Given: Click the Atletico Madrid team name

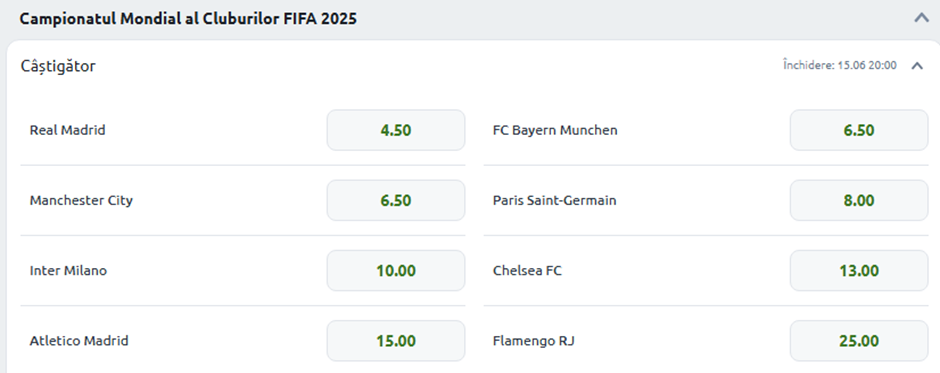Looking at the screenshot, I should [79, 341].
